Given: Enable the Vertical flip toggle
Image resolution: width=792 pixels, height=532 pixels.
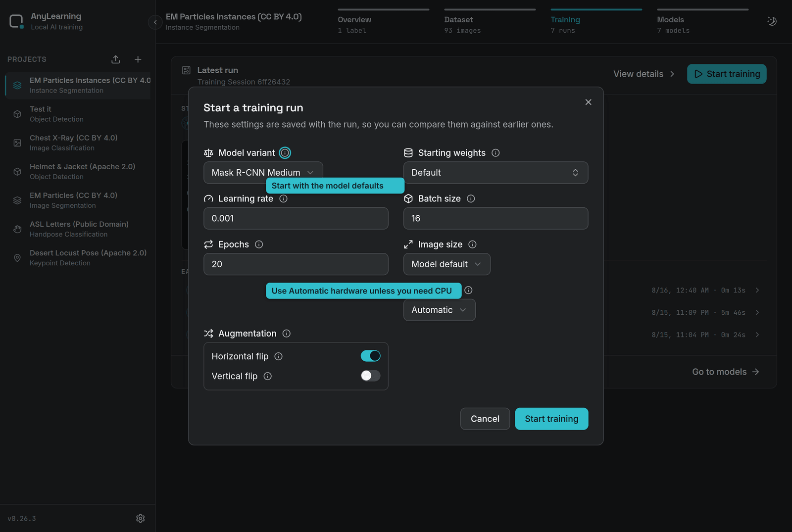Looking at the screenshot, I should (370, 376).
